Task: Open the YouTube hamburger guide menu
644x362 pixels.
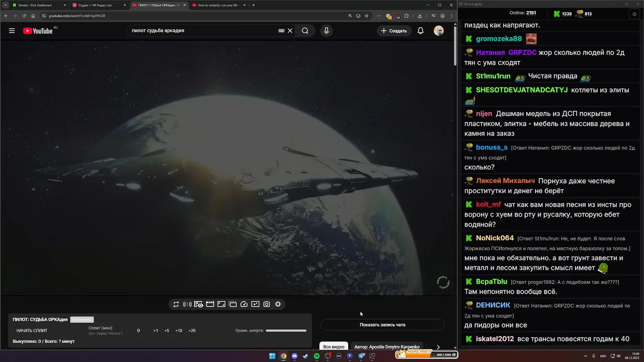Action: click(12, 31)
